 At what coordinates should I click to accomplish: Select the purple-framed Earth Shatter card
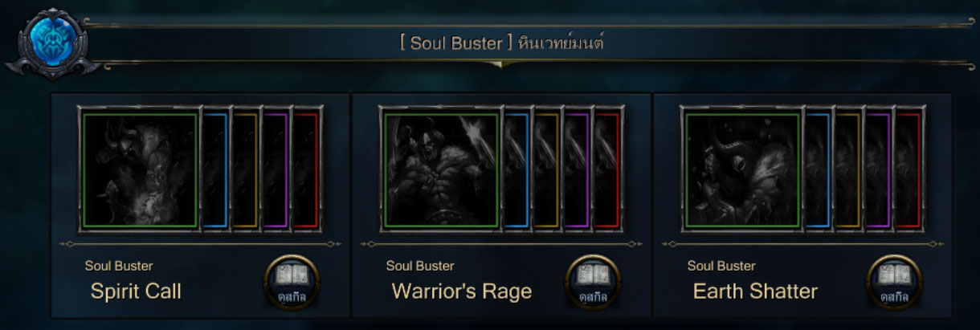pos(880,170)
